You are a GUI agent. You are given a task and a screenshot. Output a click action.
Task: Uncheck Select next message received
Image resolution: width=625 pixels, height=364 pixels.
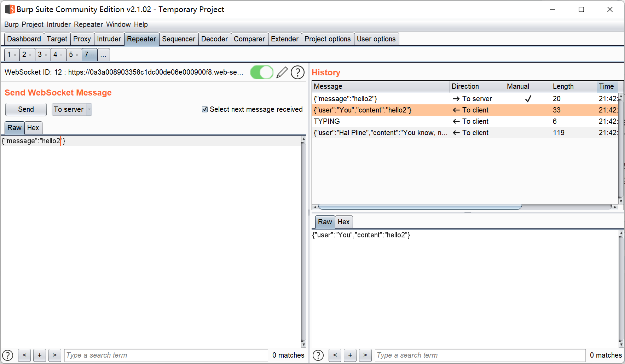[205, 109]
